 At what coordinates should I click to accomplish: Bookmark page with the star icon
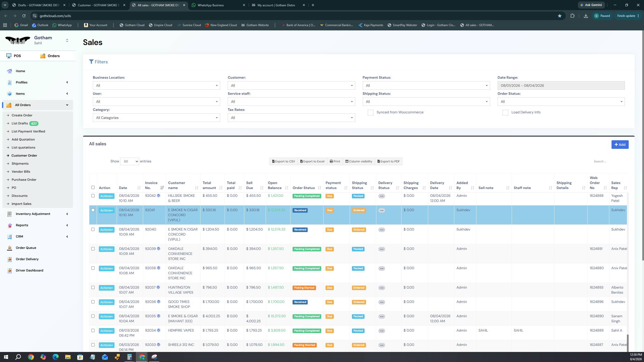560,16
